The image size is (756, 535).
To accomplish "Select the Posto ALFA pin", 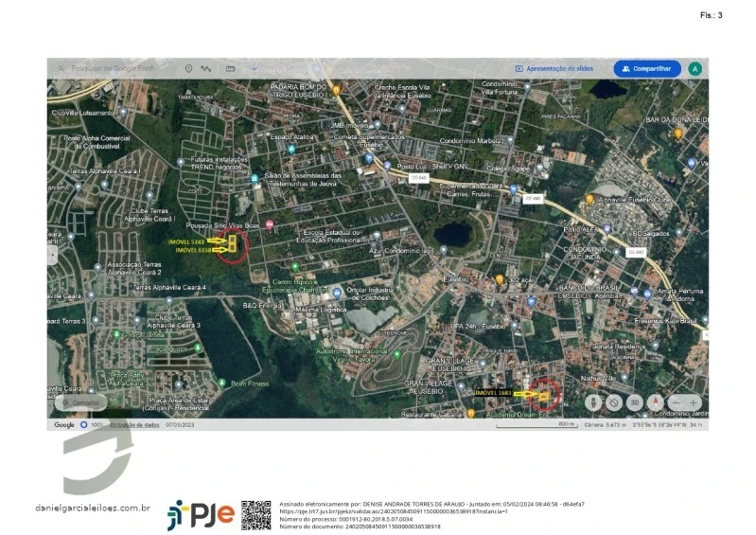I will 607,228.
